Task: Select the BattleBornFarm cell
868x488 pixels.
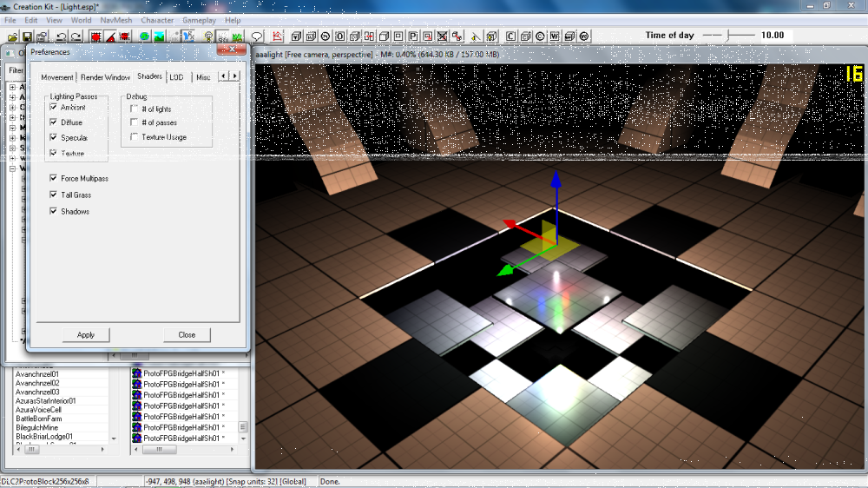Action: pos(39,419)
